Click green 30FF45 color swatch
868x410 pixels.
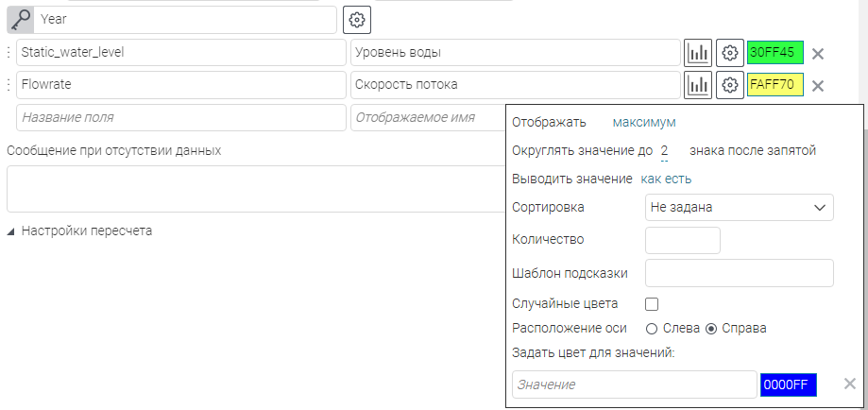774,53
